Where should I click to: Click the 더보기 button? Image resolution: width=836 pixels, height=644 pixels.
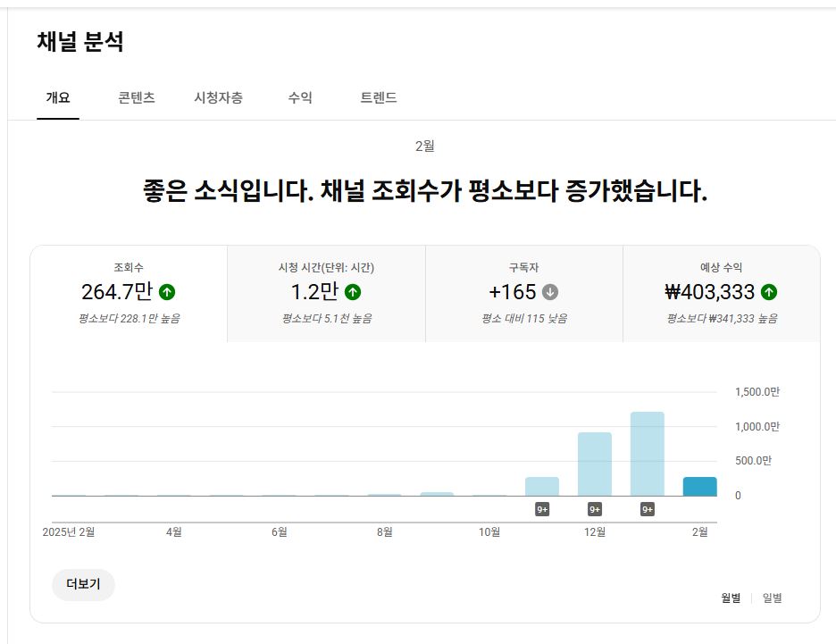click(83, 585)
